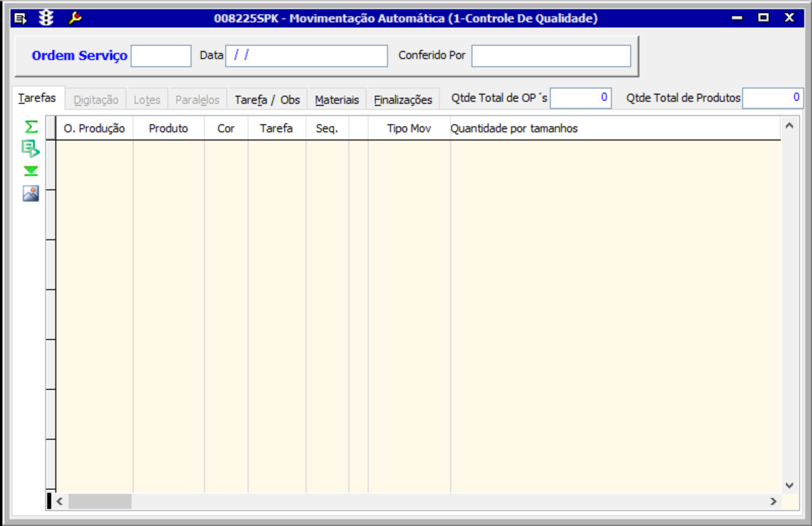This screenshot has height=526, width=812.
Task: Switch to the Materiais tab
Action: [336, 100]
